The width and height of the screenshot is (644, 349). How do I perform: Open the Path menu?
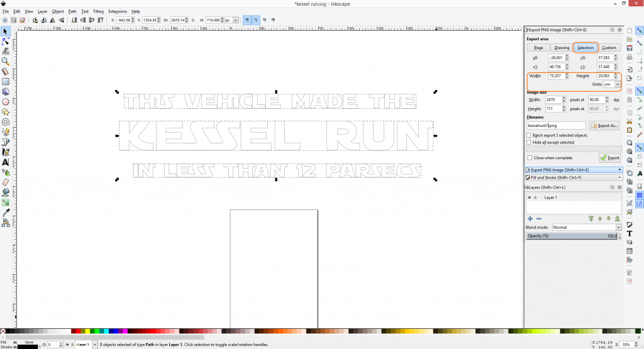(x=72, y=11)
